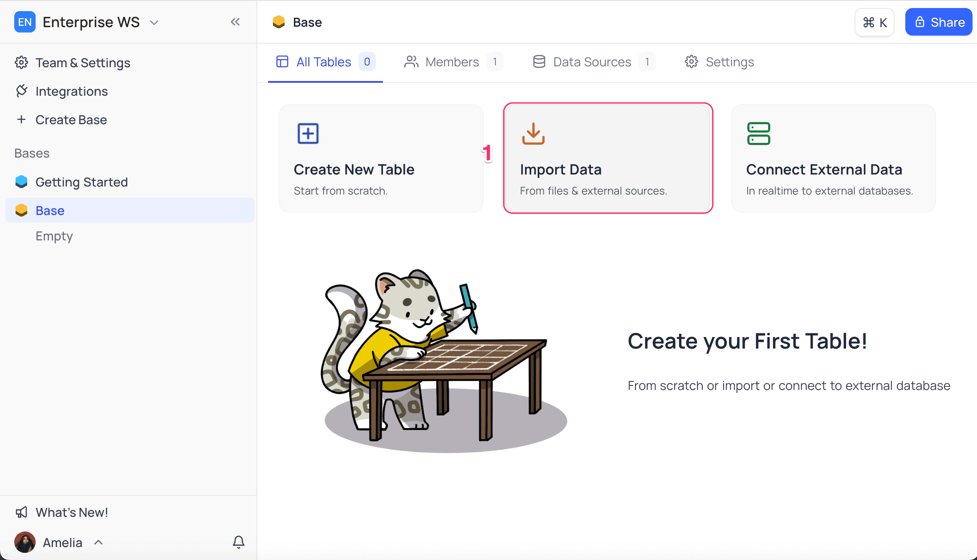Click the Team & Settings gear icon
The image size is (977, 560).
click(x=21, y=63)
